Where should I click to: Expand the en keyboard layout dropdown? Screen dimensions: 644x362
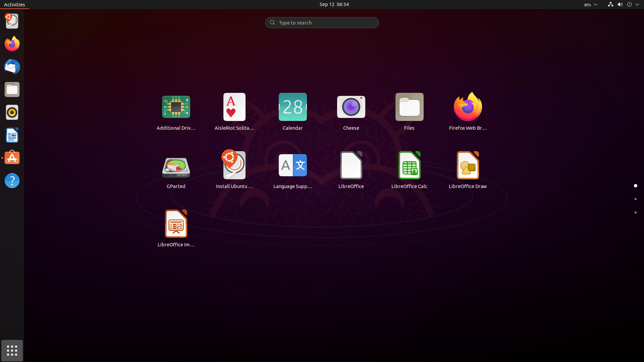[x=591, y=4]
